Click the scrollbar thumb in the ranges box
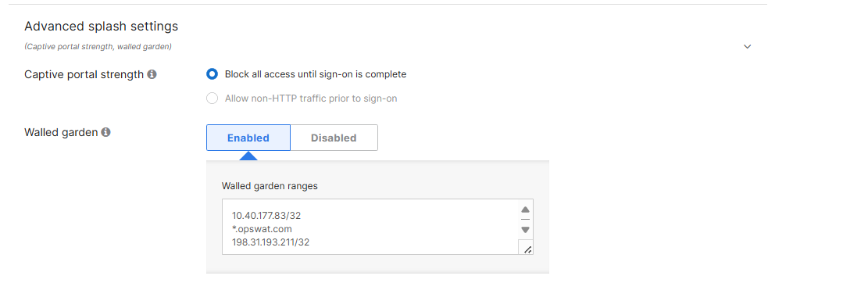The height and width of the screenshot is (301, 868). [x=525, y=220]
